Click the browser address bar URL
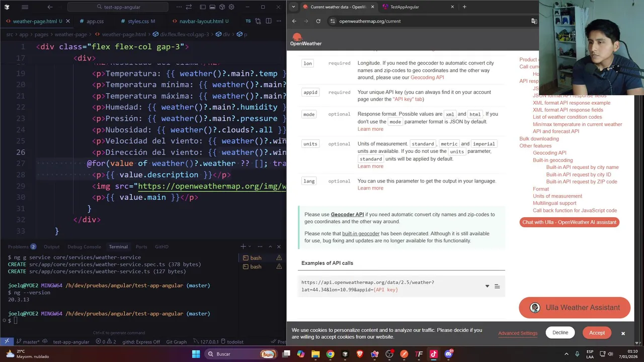Image resolution: width=644 pixels, height=362 pixels. pos(370,21)
